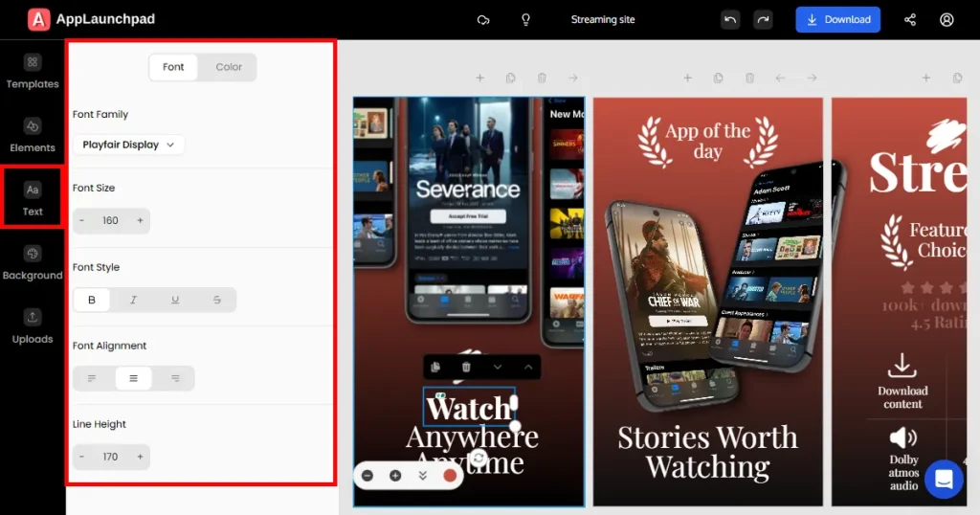Select the Anywhere text line
Viewport: 980px width, 515px height.
point(472,437)
